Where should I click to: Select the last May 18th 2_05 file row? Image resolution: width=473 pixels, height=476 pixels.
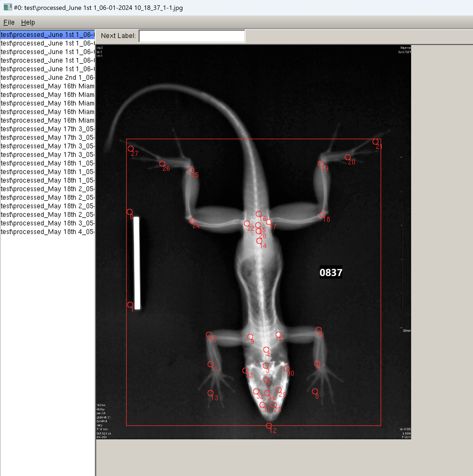(x=47, y=214)
